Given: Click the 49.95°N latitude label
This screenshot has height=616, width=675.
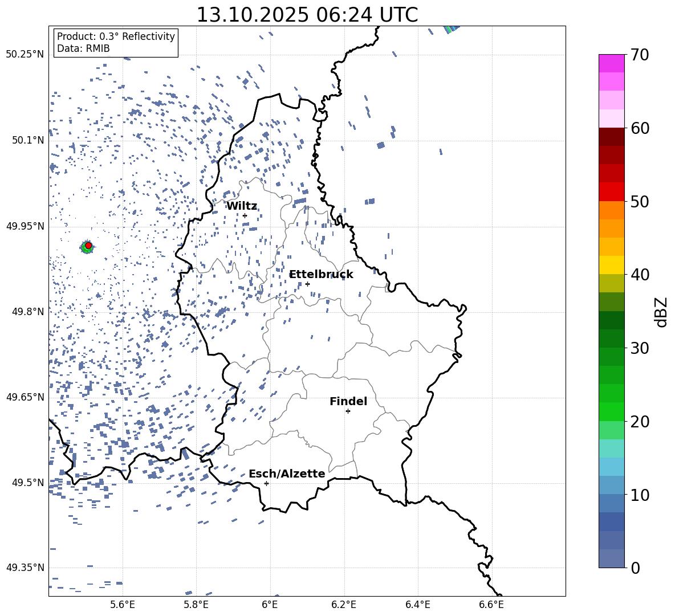Looking at the screenshot, I should point(25,226).
